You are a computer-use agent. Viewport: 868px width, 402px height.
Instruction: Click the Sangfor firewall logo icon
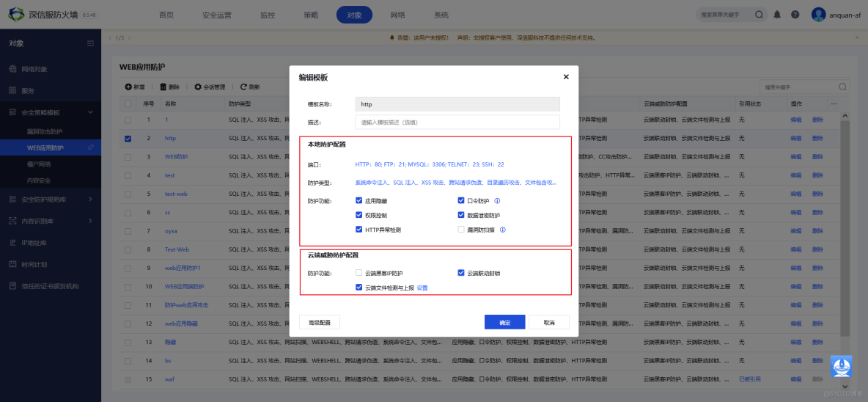pyautogui.click(x=17, y=15)
